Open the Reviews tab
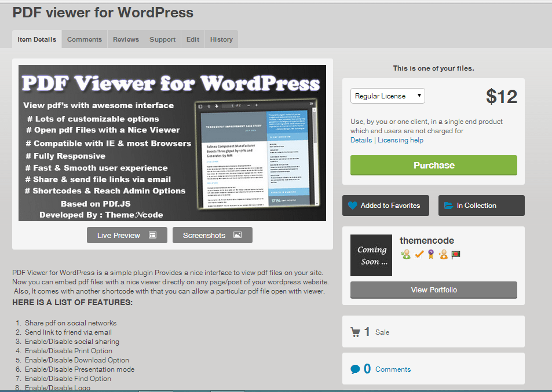The image size is (552, 392). (126, 39)
